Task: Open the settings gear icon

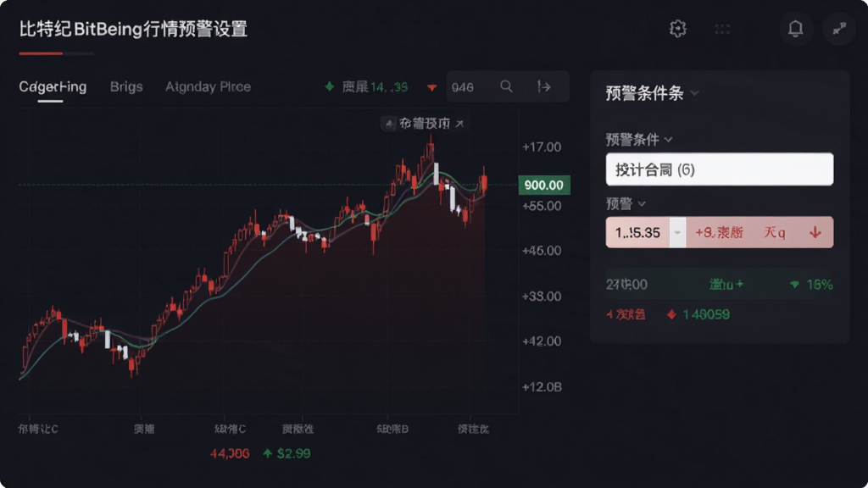Action: 677,29
